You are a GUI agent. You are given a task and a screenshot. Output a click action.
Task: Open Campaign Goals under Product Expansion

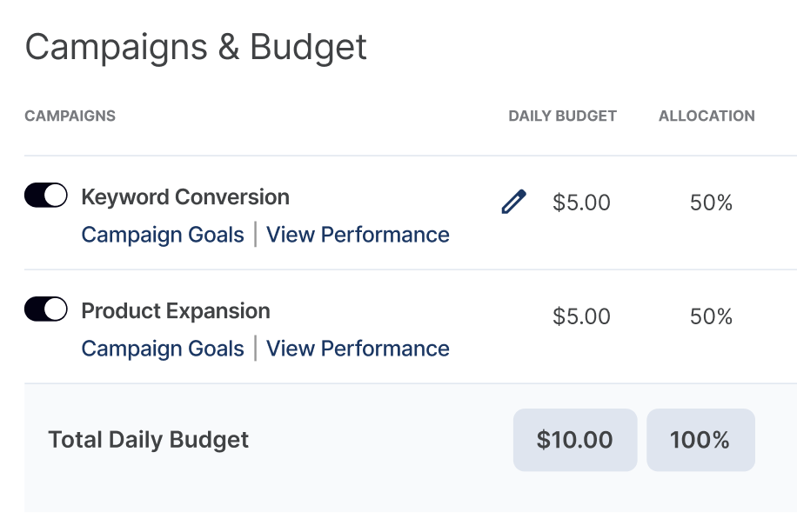pyautogui.click(x=162, y=348)
